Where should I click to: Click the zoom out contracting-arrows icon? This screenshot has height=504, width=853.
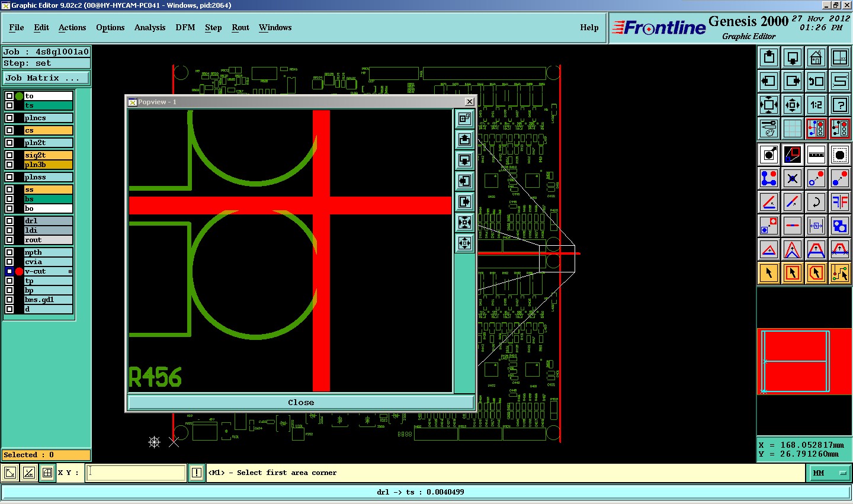[x=793, y=105]
